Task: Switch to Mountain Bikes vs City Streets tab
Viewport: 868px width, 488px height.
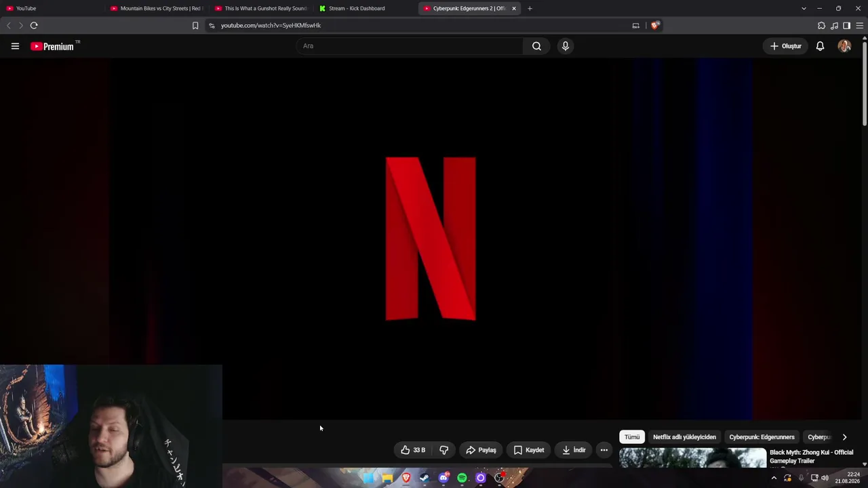Action: coord(157,8)
